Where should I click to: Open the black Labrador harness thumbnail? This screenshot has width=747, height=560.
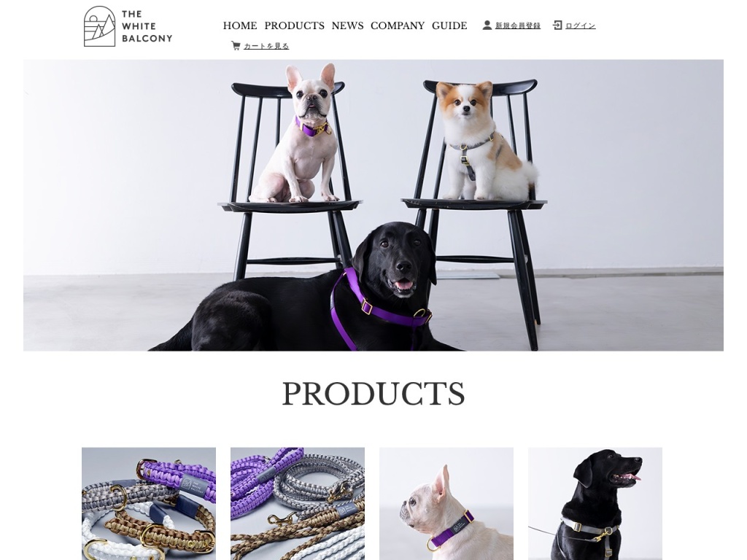(x=595, y=503)
